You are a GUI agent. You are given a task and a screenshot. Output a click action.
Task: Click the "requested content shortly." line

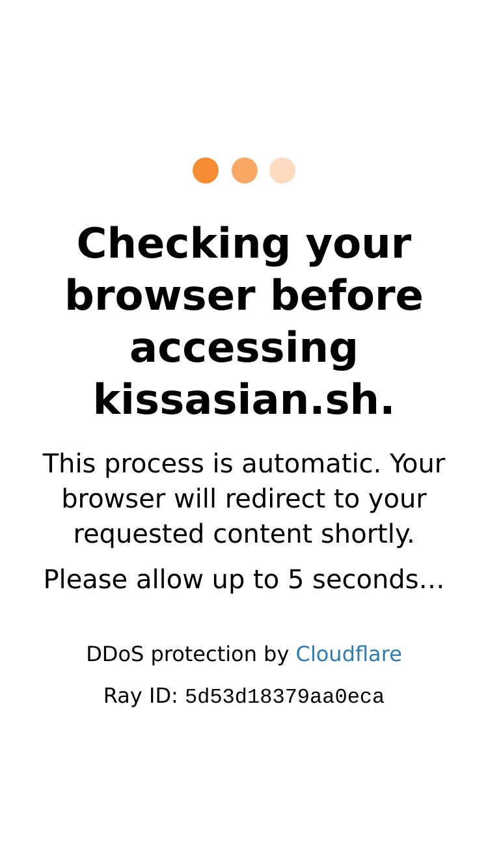244,535
